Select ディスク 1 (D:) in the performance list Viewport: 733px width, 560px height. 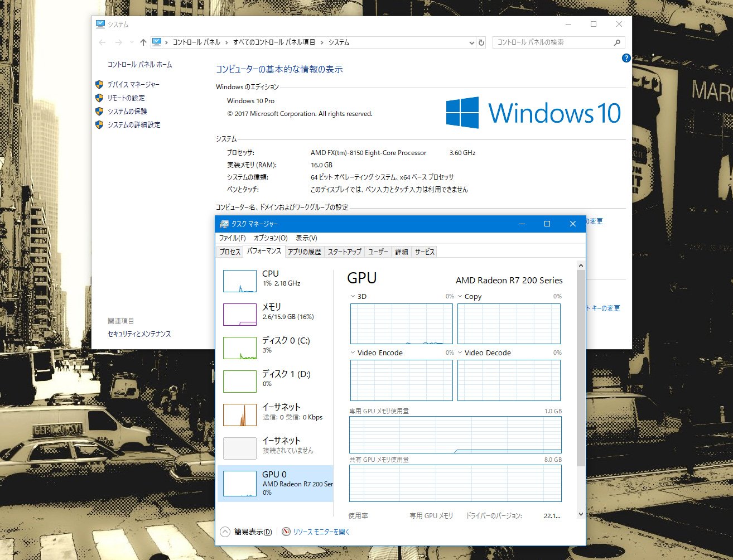[x=275, y=382]
